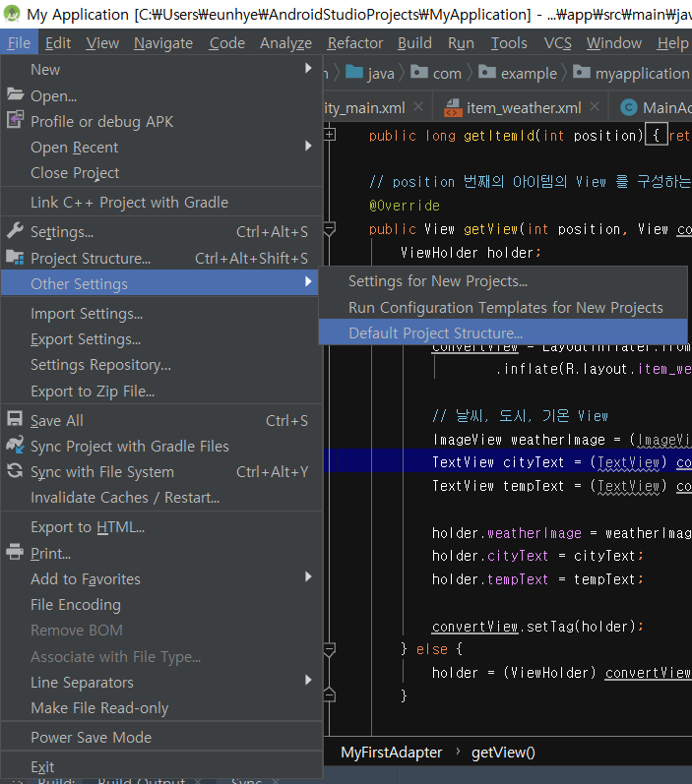The width and height of the screenshot is (692, 784).
Task: Click the example package folder icon
Action: tap(487, 72)
